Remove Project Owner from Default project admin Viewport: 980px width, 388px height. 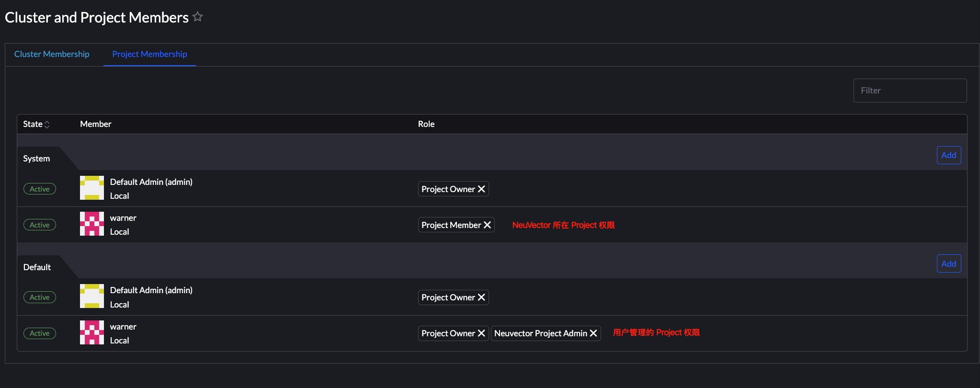[x=481, y=297]
